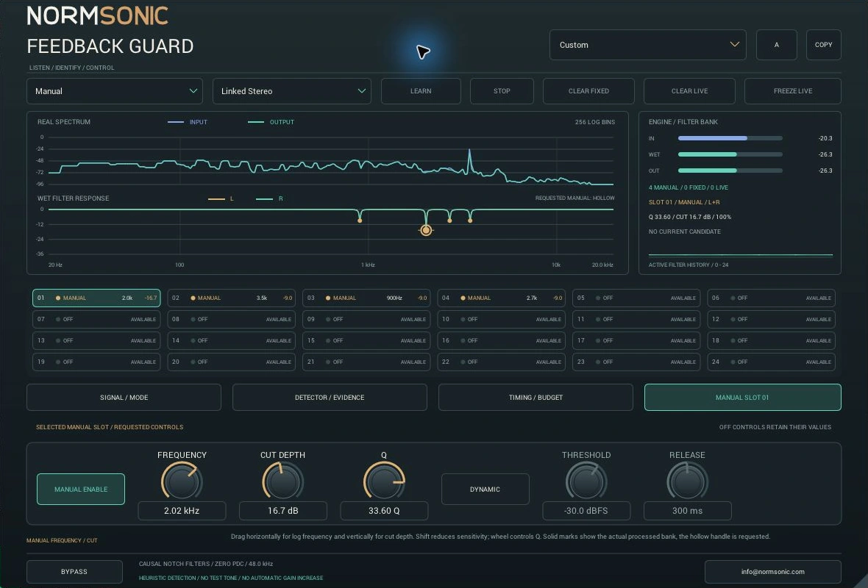The height and width of the screenshot is (588, 868).
Task: Click the 2.02 kHz frequency value field
Action: 182,511
